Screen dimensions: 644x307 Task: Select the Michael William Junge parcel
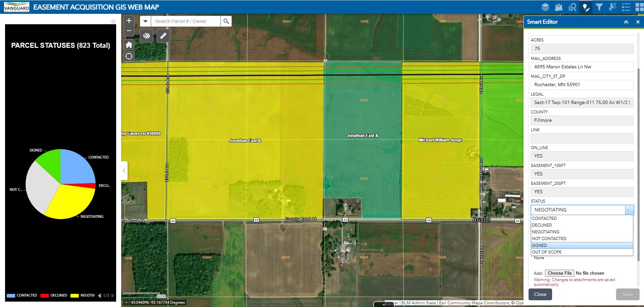(x=440, y=140)
